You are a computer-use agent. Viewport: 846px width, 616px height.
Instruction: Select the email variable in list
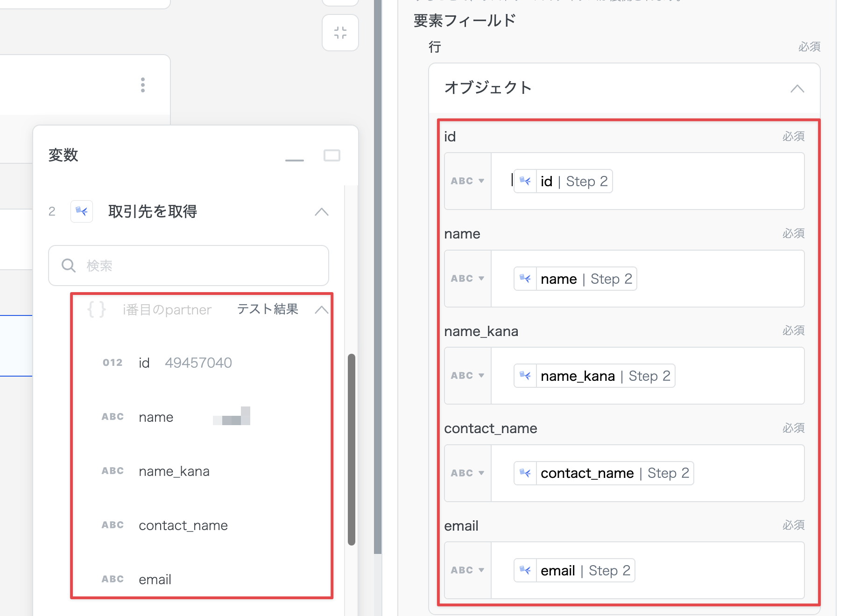(x=155, y=580)
